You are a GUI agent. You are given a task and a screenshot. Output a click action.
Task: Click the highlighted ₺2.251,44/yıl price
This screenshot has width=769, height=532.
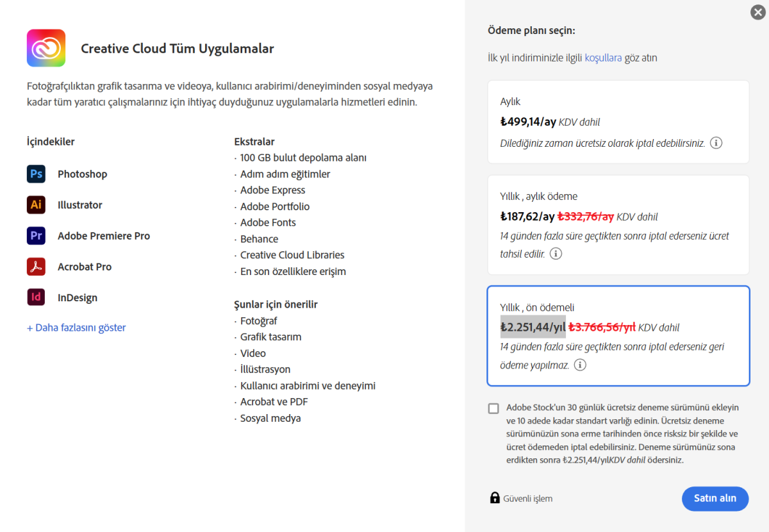[x=533, y=327]
